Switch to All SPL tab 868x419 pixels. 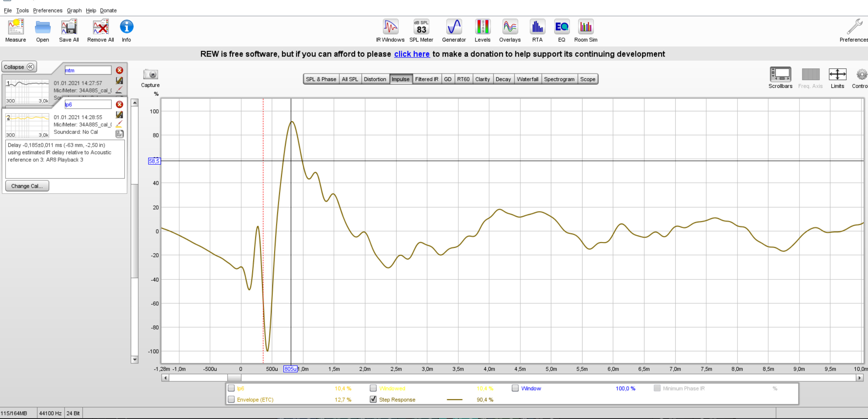(x=350, y=79)
